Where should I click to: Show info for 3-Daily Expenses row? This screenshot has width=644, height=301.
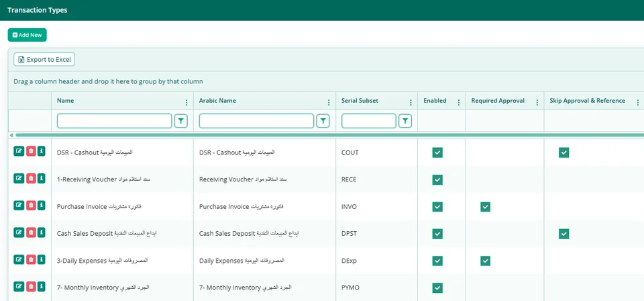41,259
